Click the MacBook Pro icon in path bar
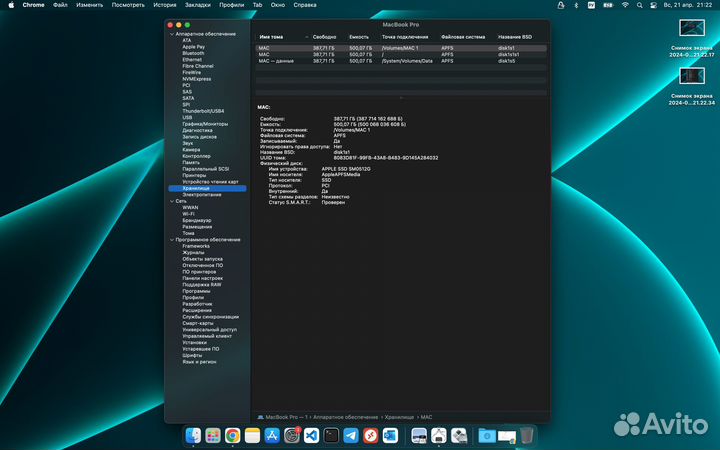Image resolution: width=720 pixels, height=450 pixels. click(260, 417)
